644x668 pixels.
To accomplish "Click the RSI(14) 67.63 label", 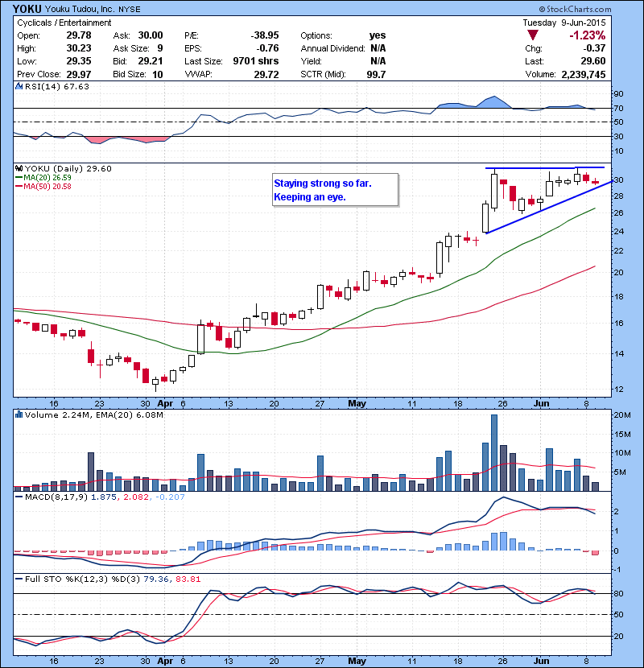I will [56, 86].
